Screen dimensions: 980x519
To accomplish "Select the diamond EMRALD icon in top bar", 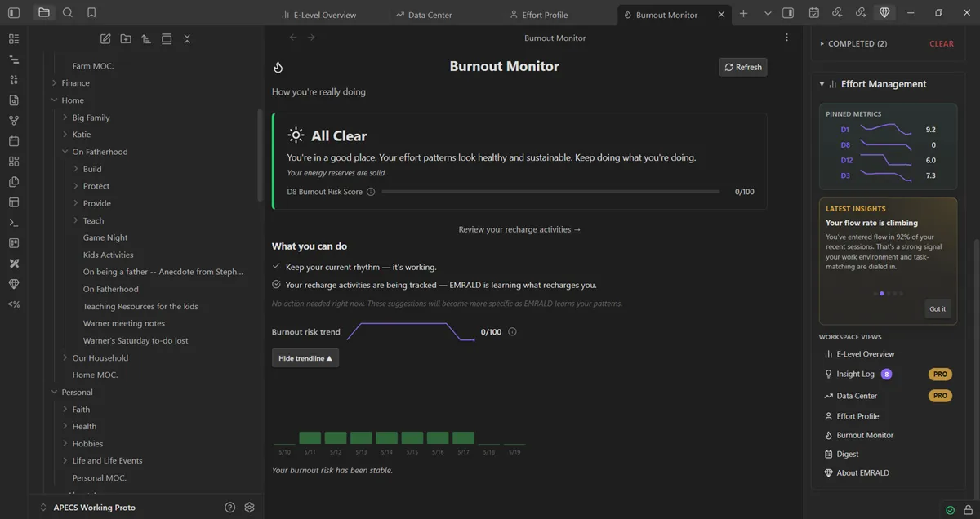I will 885,13.
